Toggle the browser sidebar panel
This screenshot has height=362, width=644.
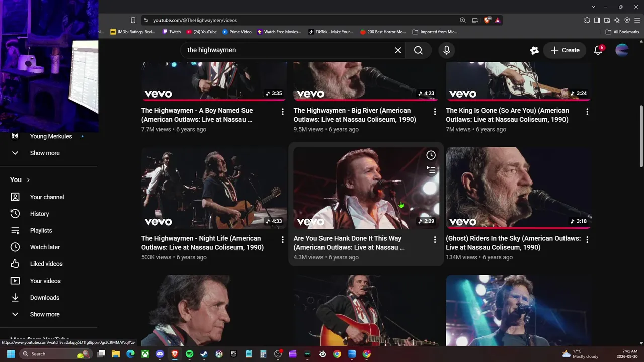click(x=597, y=20)
